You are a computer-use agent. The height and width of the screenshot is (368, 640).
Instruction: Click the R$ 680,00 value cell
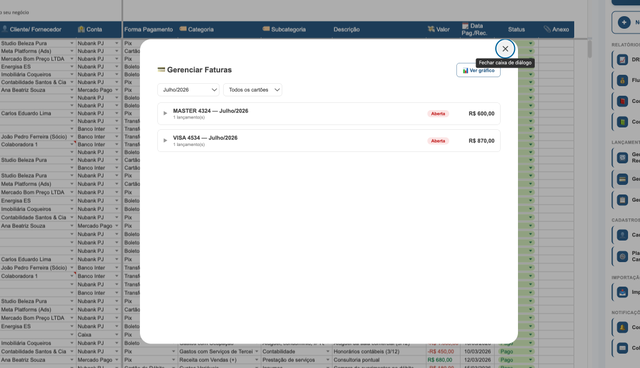coord(443,360)
